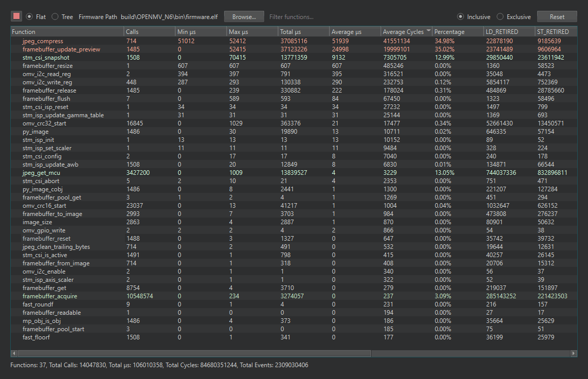Select the fast_floorf function
This screenshot has height=379, width=588.
click(294, 337)
